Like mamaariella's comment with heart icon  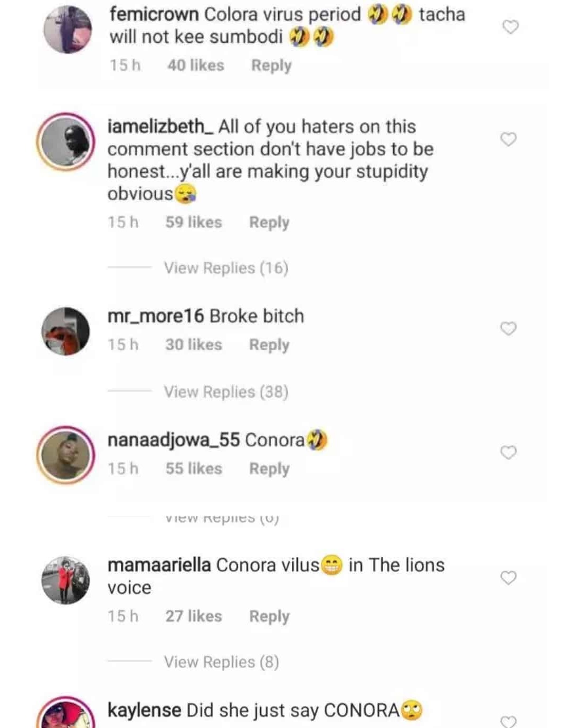(508, 578)
